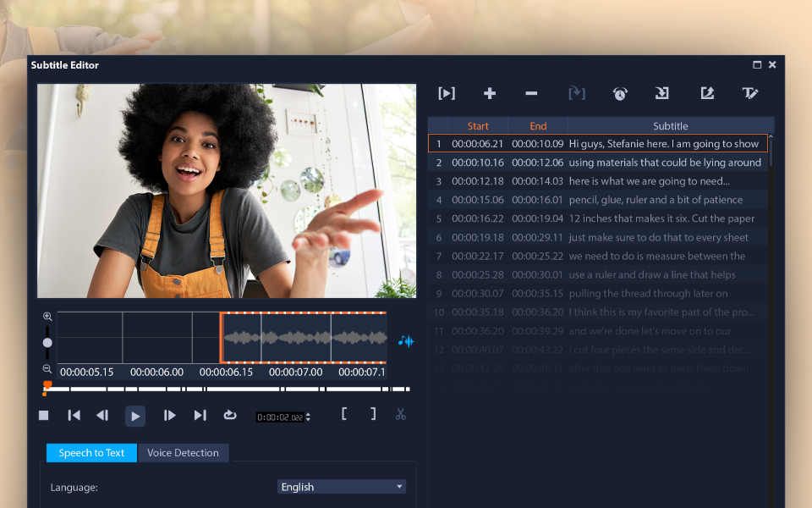The image size is (812, 508).
Task: Switch to the Voice Detection tab
Action: coord(184,452)
